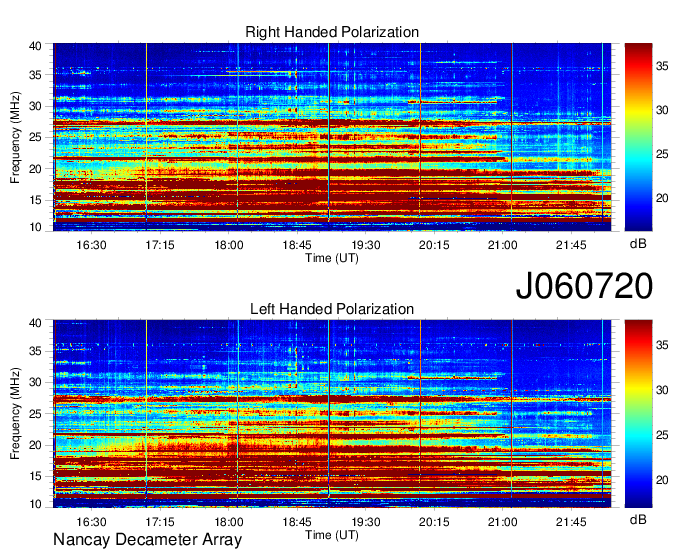The width and height of the screenshot is (680, 552).
Task: Click the dB unit label of Right Handed colorbar
Action: 638,244
